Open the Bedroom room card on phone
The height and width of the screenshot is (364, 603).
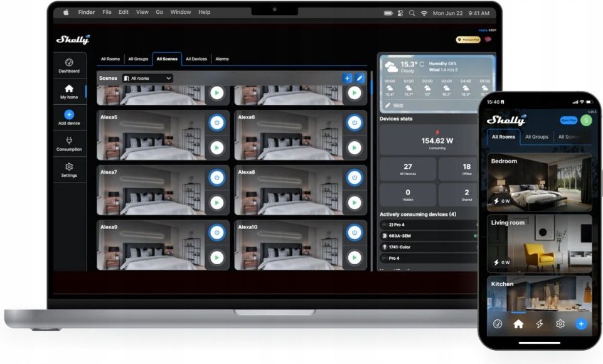(x=539, y=182)
